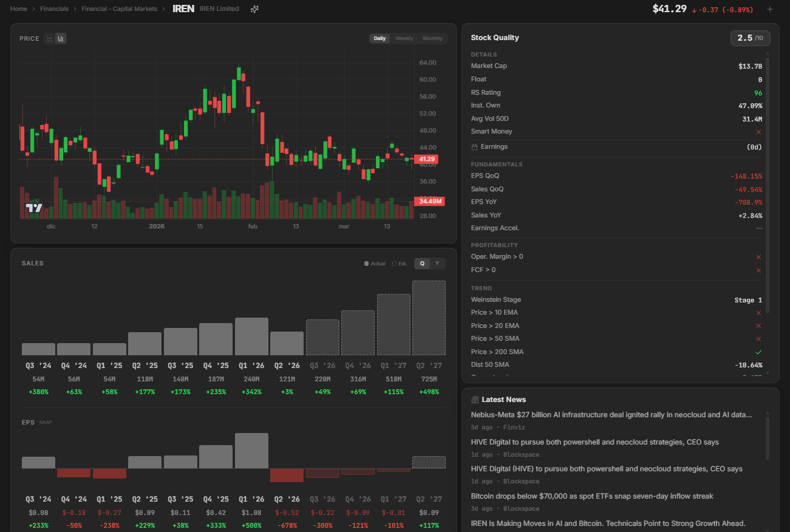This screenshot has width=790, height=532.
Task: Open Bitcoin drops below $70,000 article
Action: point(592,496)
